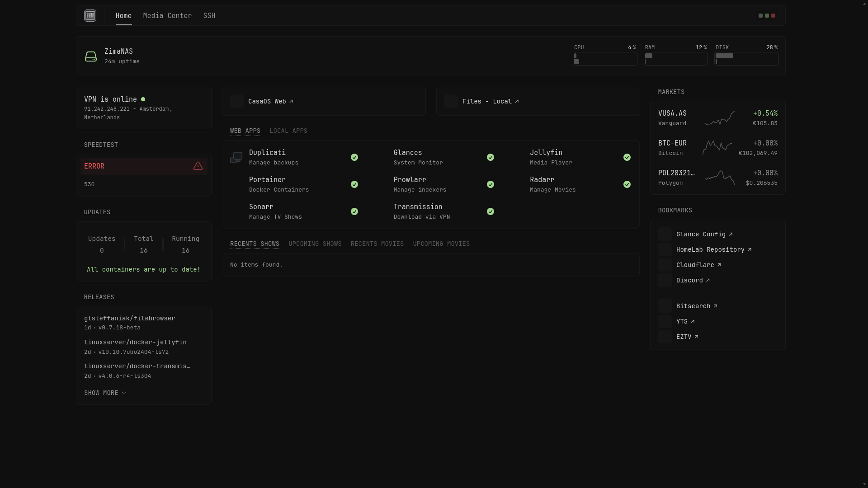The width and height of the screenshot is (868, 488).
Task: Switch to UPCOMING SHOWS tab
Action: coord(315,244)
